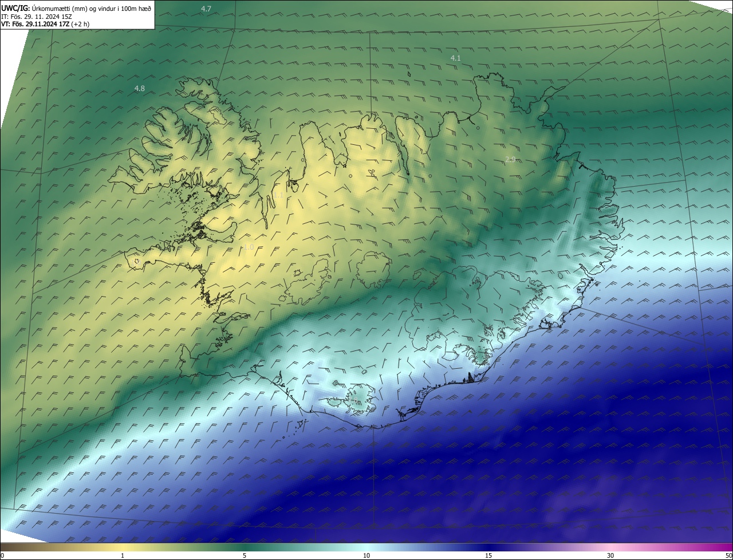Click the '15' tick label on the color scale
This screenshot has height=560, width=733.
pos(488,555)
